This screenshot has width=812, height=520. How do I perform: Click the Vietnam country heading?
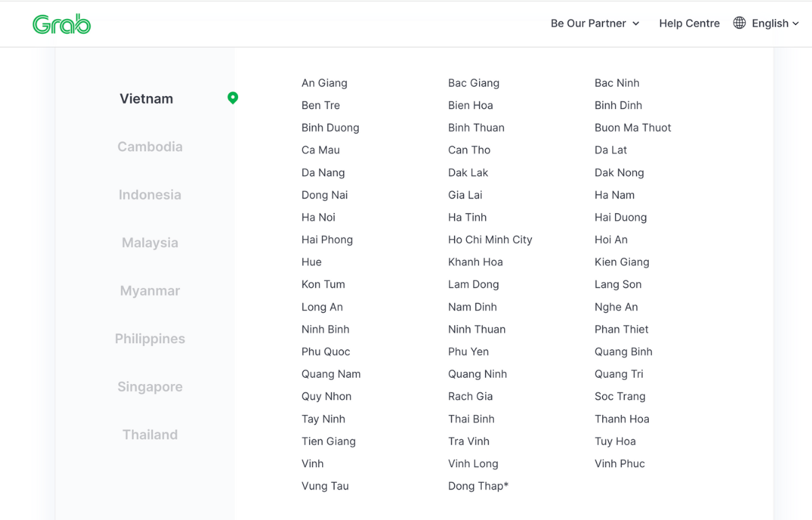146,98
